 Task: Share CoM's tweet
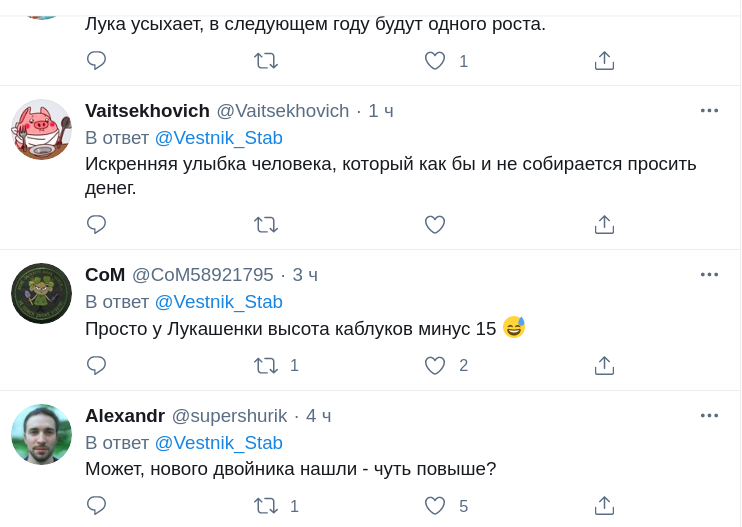604,365
